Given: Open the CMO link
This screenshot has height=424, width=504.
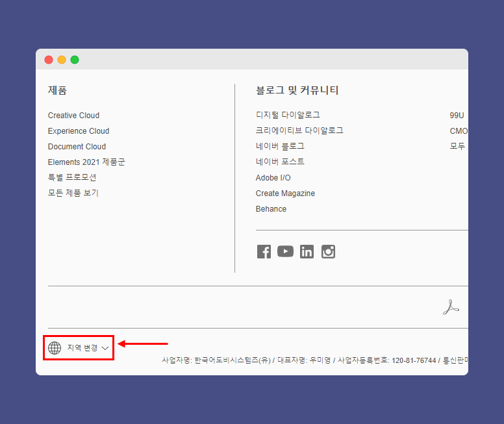Looking at the screenshot, I should 459,131.
